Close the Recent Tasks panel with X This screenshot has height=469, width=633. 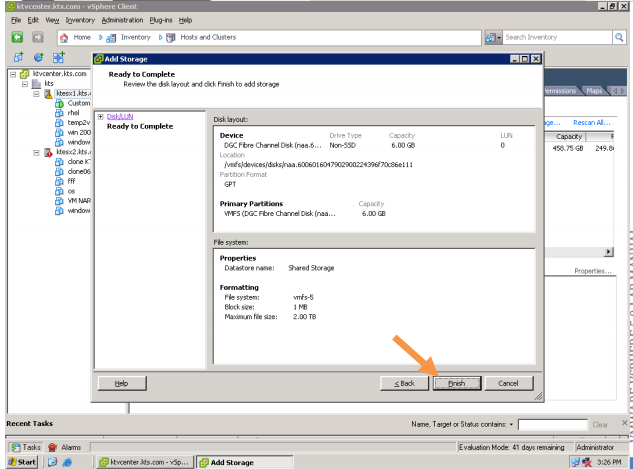pos(625,423)
